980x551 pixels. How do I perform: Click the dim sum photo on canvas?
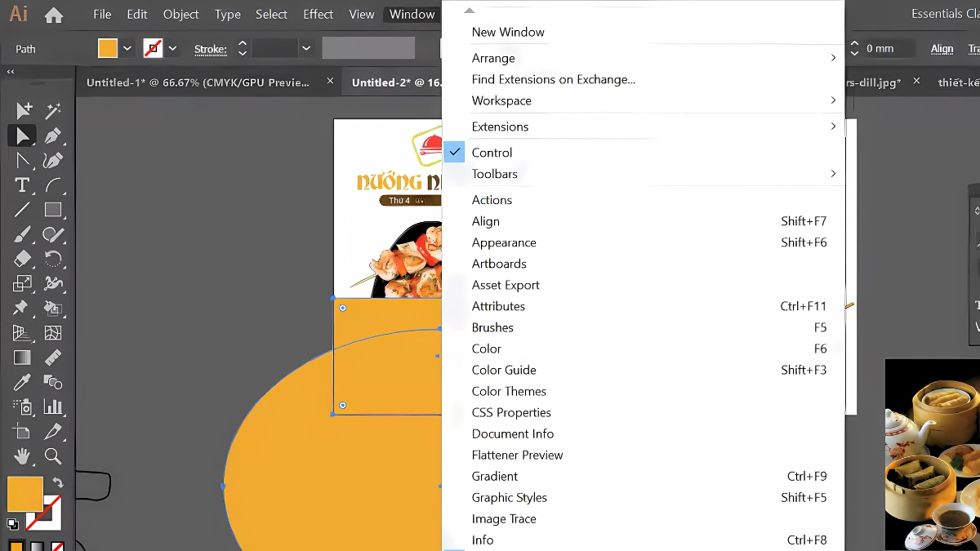point(932,455)
